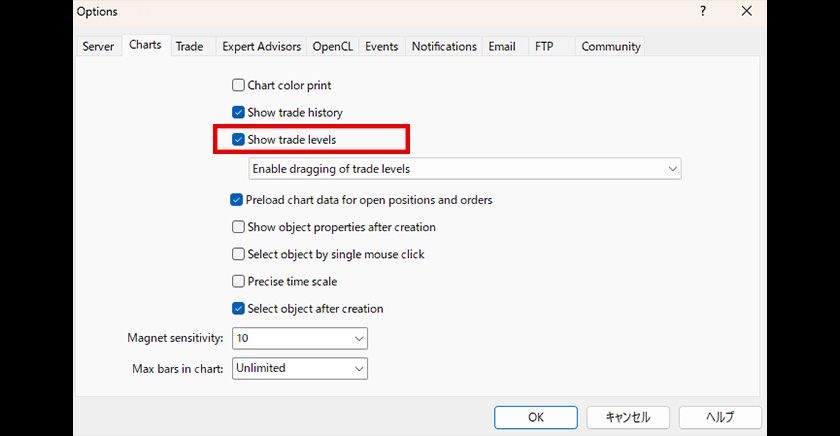Click the help question mark icon
The width and height of the screenshot is (840, 436).
pyautogui.click(x=703, y=11)
